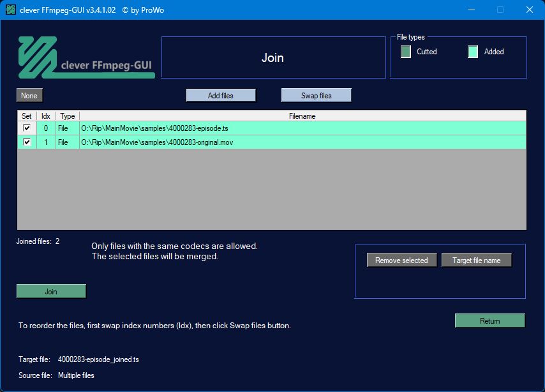Click the clever FFmpeg-GUI title bar icon
This screenshot has width=545, height=392.
point(11,10)
